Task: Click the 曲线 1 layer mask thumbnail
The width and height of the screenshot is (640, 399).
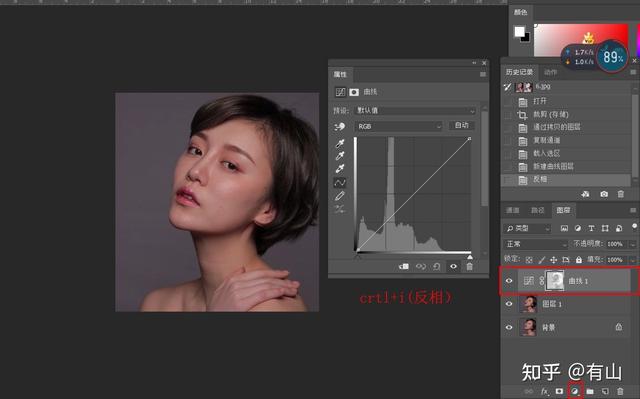Action: [x=555, y=281]
